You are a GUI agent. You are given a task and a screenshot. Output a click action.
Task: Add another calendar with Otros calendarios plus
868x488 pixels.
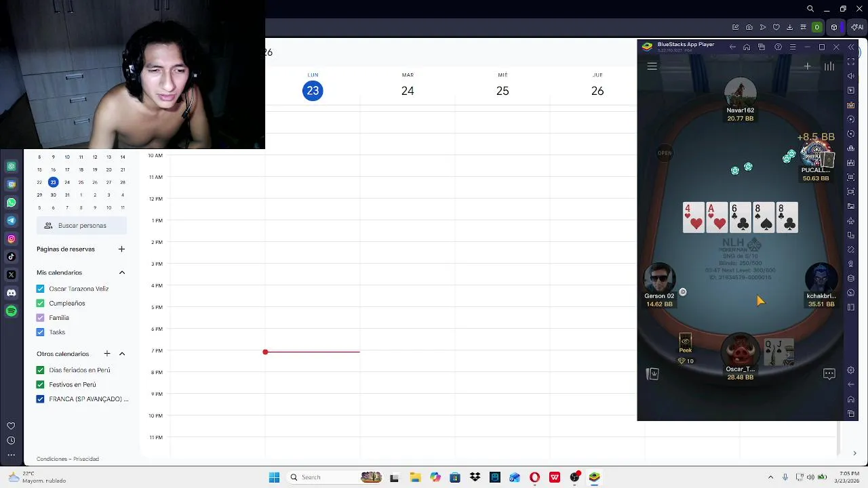tap(107, 354)
